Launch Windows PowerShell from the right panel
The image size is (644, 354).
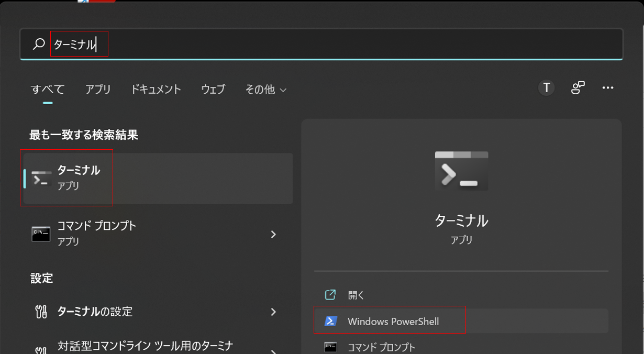pos(390,319)
